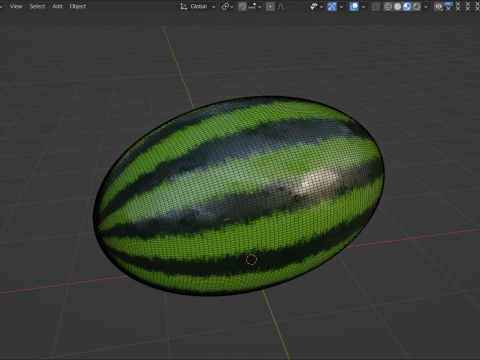Viewport: 480px width, 360px height.
Task: Open the Global transform orientation dropdown
Action: tap(198, 6)
